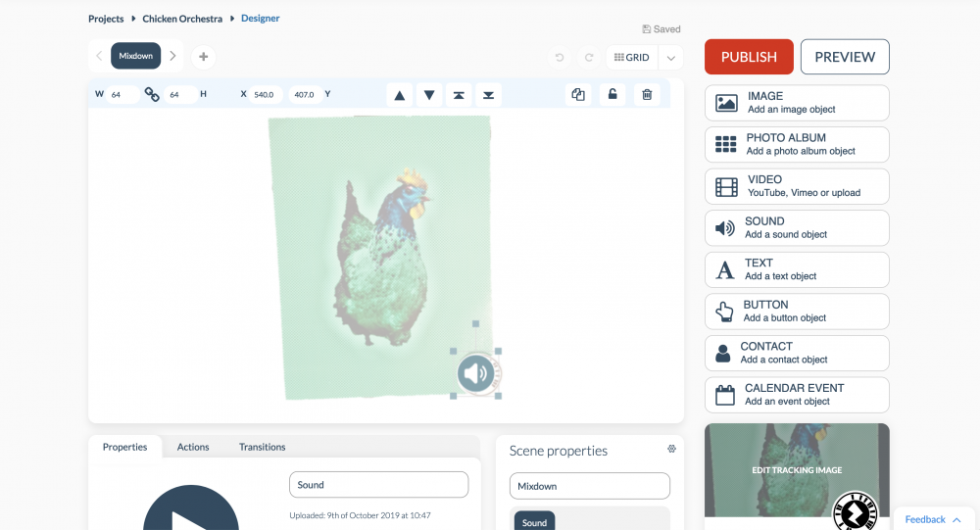Click the Saved status indicator
980x530 pixels.
[x=661, y=29]
